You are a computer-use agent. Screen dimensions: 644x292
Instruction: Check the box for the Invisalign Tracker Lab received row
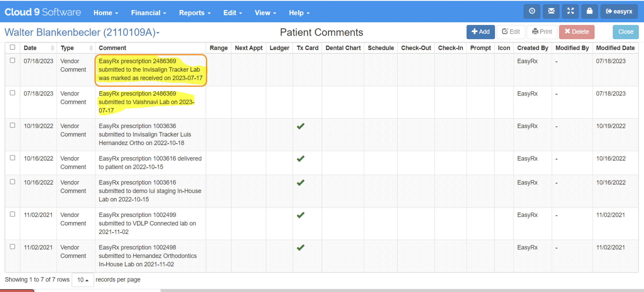point(12,60)
